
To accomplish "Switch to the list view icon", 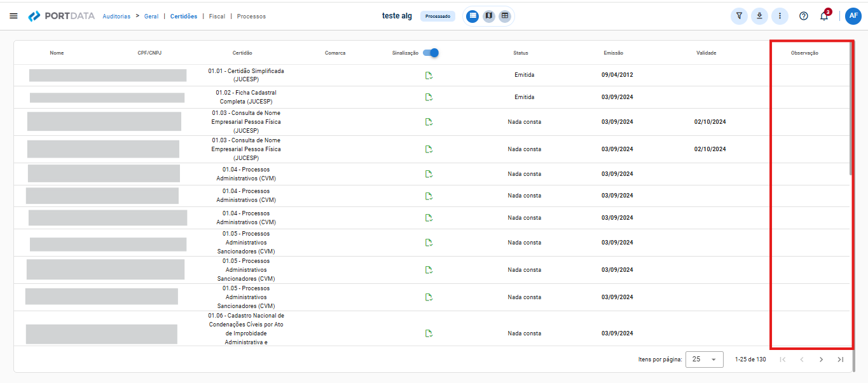I will tap(472, 16).
